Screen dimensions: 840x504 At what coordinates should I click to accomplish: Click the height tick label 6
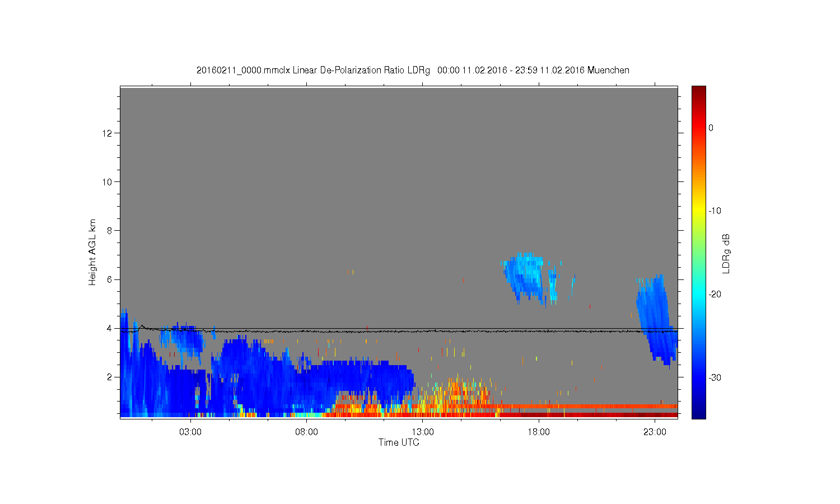(110, 279)
